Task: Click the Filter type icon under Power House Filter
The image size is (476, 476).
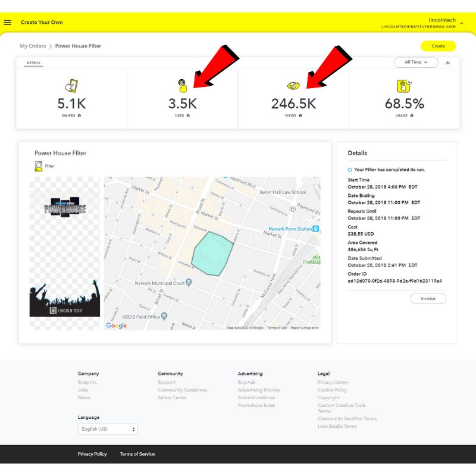Action: click(39, 166)
